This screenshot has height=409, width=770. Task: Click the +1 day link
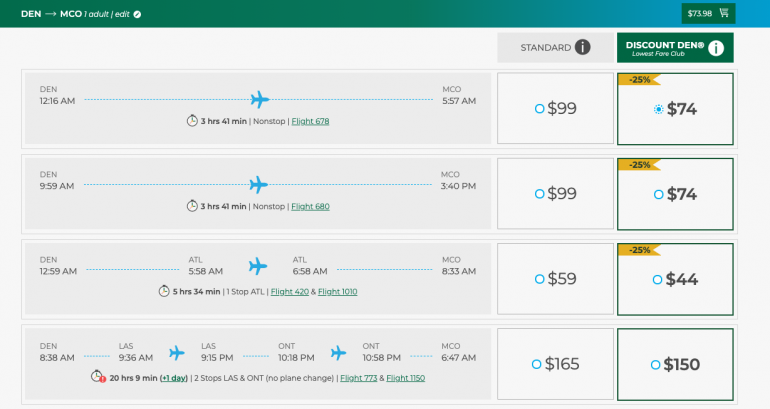[172, 378]
